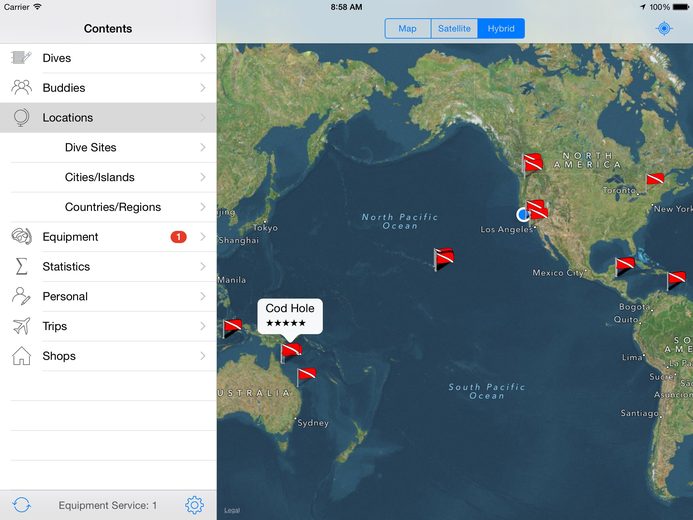Select the Locations globe icon

coord(21,118)
